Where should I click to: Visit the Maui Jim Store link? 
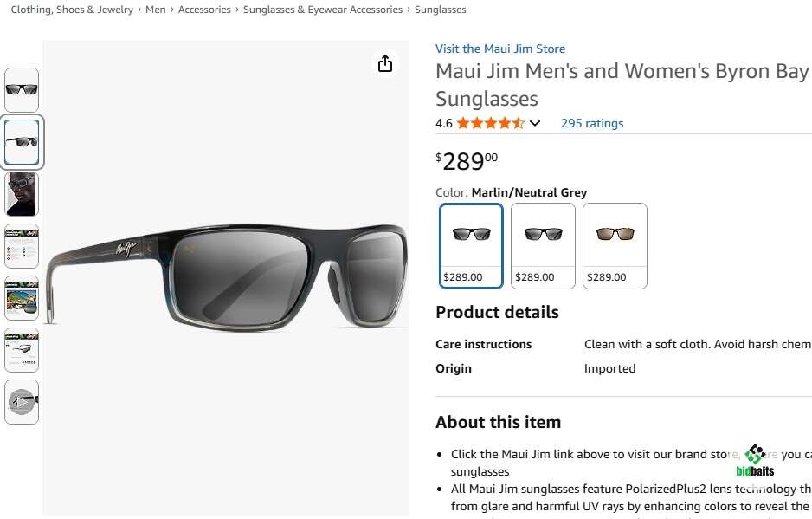tap(499, 49)
